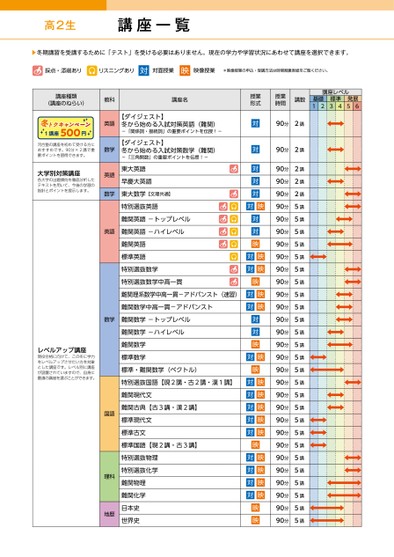Click the orange 映像授業 legend icon
Screen dimensions: 394x557
tap(185, 70)
